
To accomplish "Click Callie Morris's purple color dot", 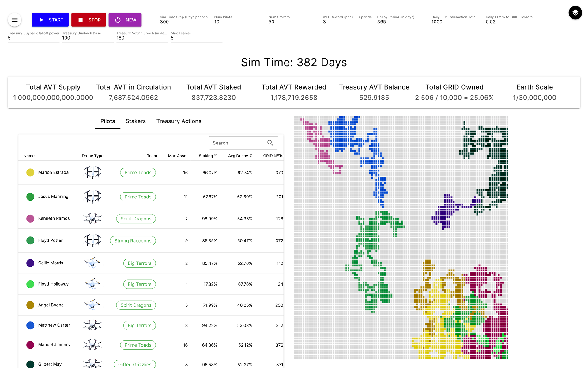I will [x=30, y=263].
